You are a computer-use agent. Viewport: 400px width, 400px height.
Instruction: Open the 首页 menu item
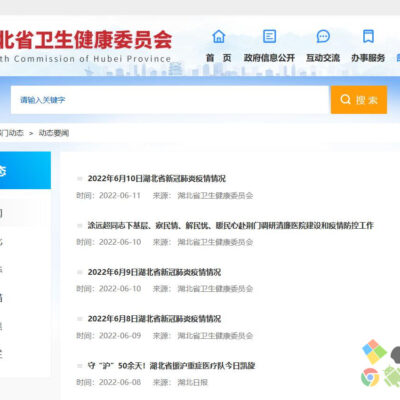[219, 58]
